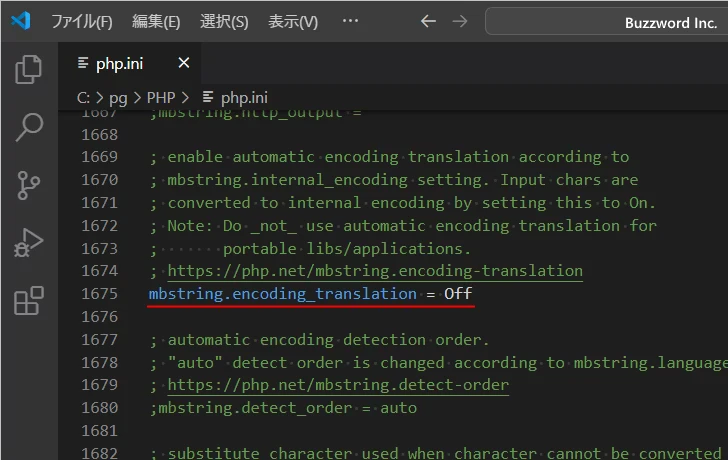Go back with the left arrow
728x460 pixels.
428,21
